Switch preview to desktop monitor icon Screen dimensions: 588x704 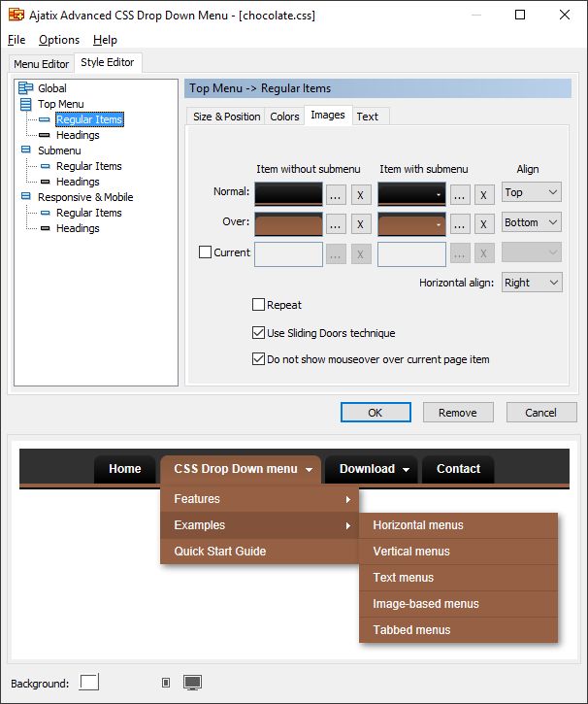point(192,683)
